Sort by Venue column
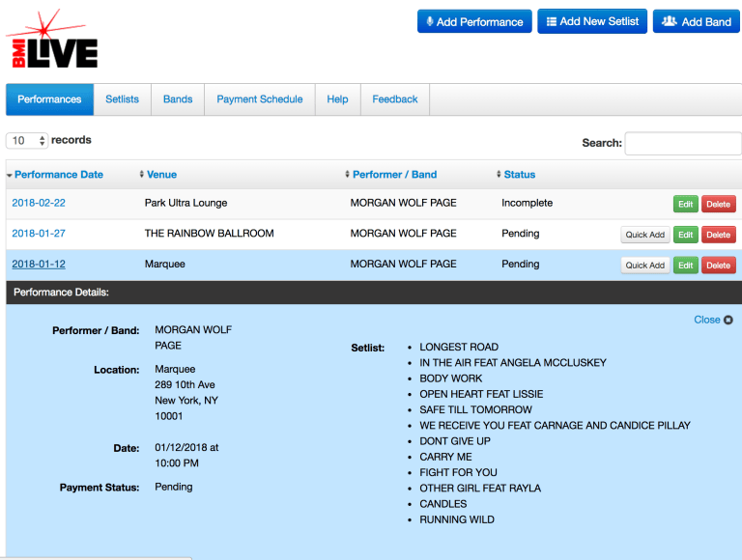 coord(161,175)
